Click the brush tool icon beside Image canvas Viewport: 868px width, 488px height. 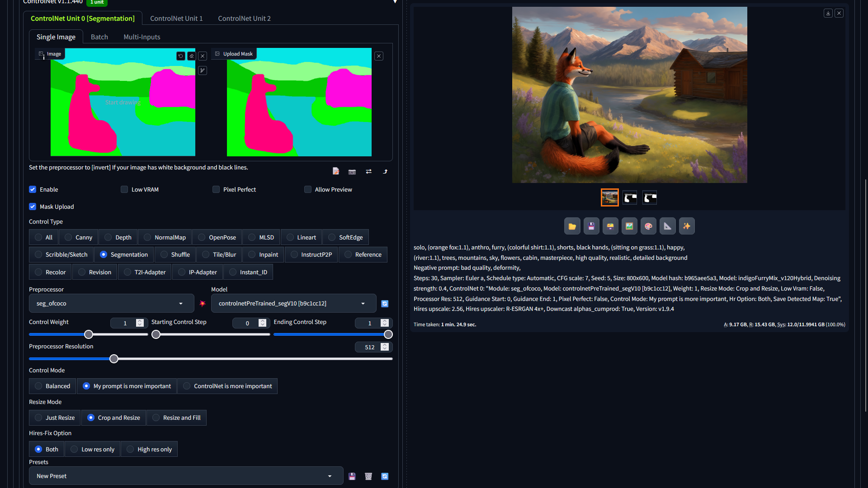click(x=203, y=70)
